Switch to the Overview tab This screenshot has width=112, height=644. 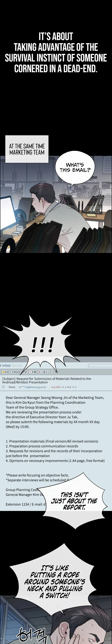coord(17,366)
